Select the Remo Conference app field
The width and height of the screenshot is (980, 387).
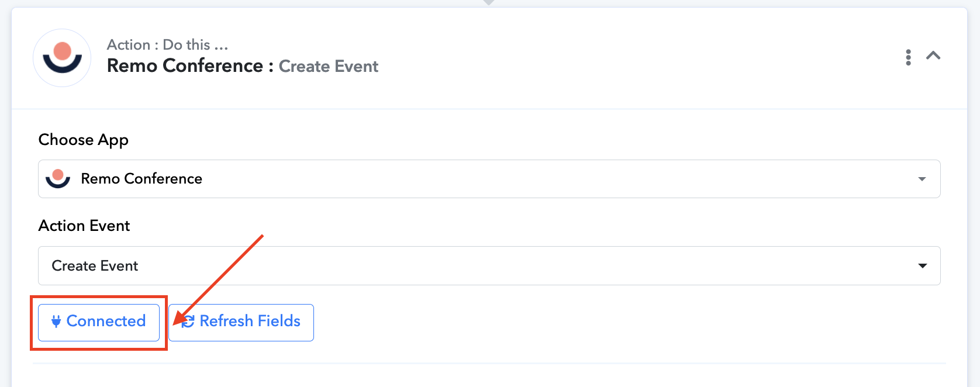(x=489, y=179)
